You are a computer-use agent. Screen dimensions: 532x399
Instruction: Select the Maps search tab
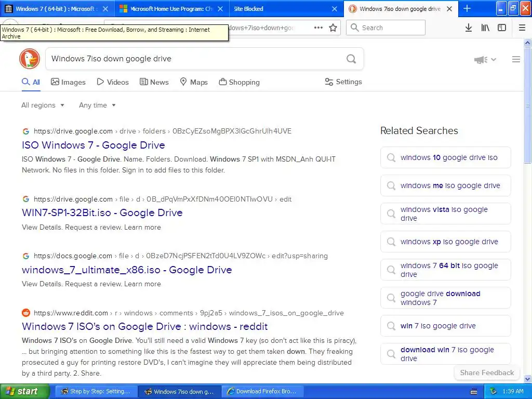tap(194, 82)
